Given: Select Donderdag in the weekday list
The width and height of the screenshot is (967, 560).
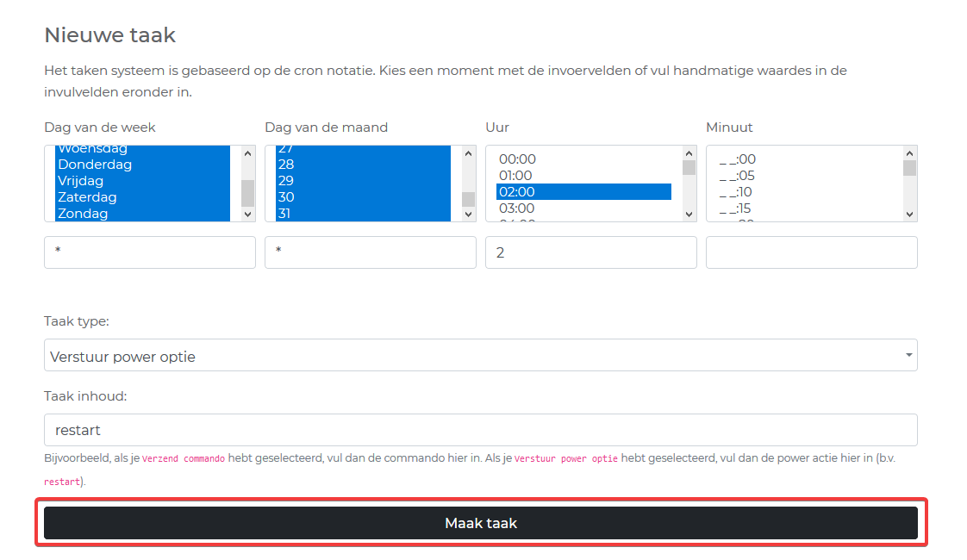Looking at the screenshot, I should click(95, 165).
